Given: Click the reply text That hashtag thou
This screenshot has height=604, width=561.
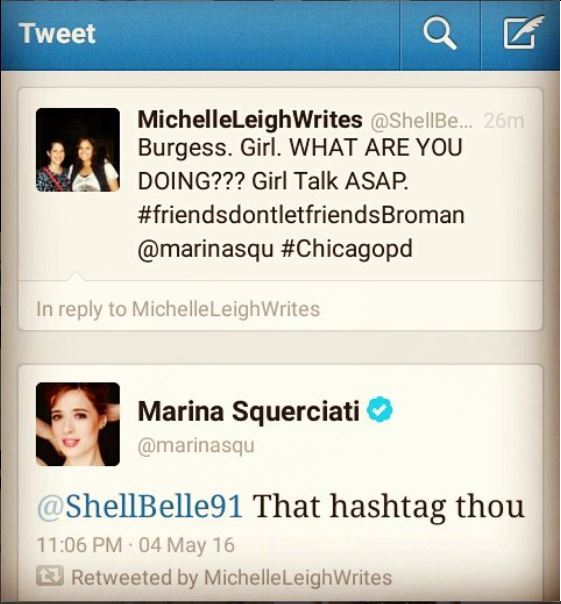Looking at the screenshot, I should tap(388, 506).
